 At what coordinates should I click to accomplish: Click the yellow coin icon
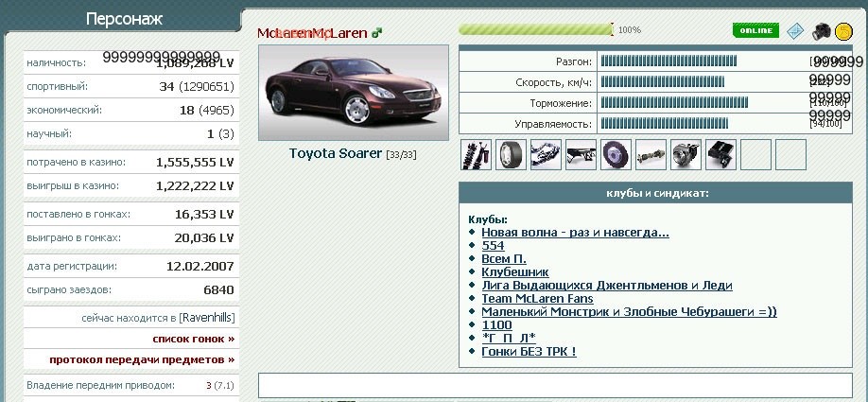click(843, 31)
